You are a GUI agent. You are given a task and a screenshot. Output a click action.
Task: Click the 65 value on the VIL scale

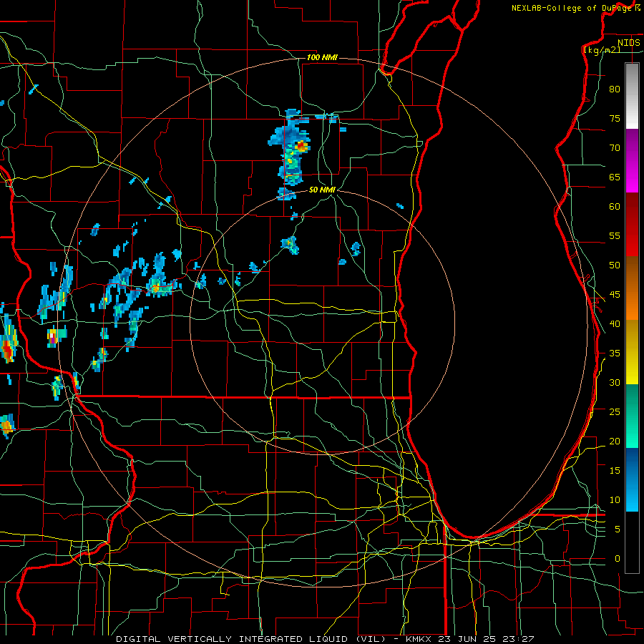pyautogui.click(x=615, y=177)
